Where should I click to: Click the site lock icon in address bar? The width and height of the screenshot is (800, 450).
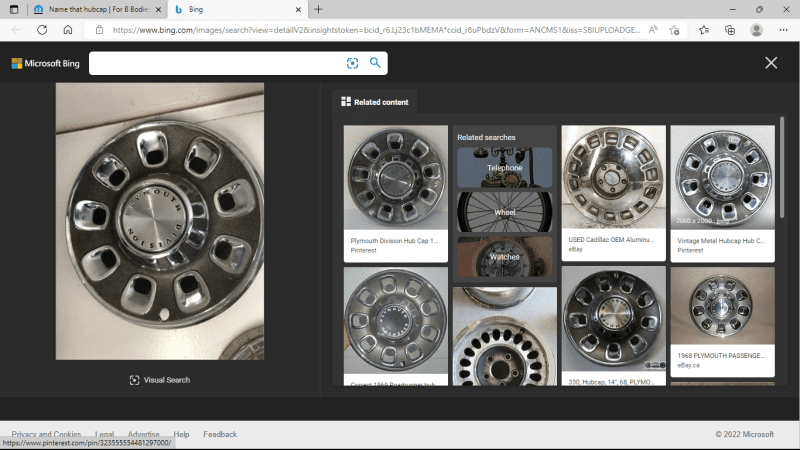99,30
